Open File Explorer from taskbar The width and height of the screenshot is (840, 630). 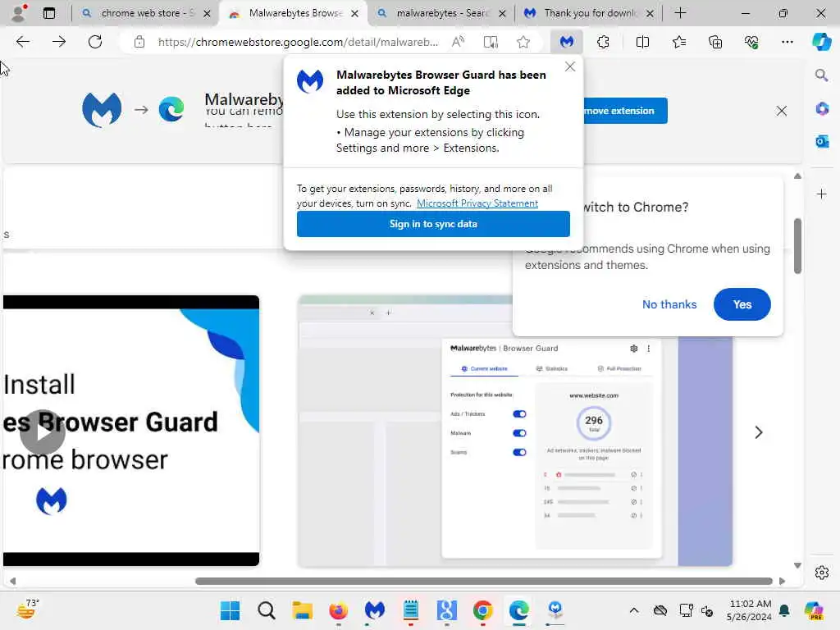point(302,610)
